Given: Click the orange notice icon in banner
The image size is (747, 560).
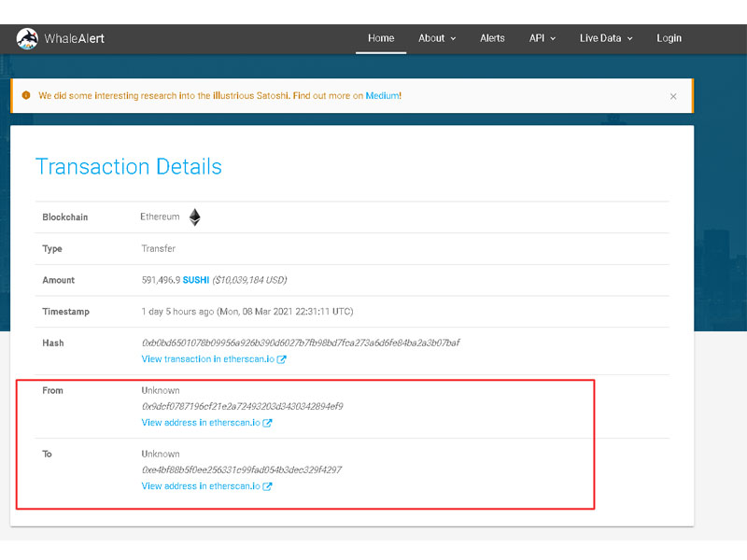Looking at the screenshot, I should [x=26, y=95].
